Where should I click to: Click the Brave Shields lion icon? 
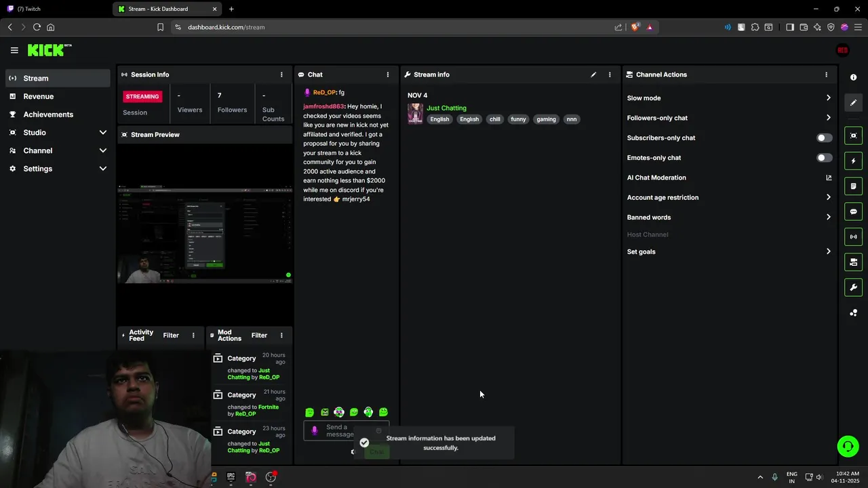[635, 27]
